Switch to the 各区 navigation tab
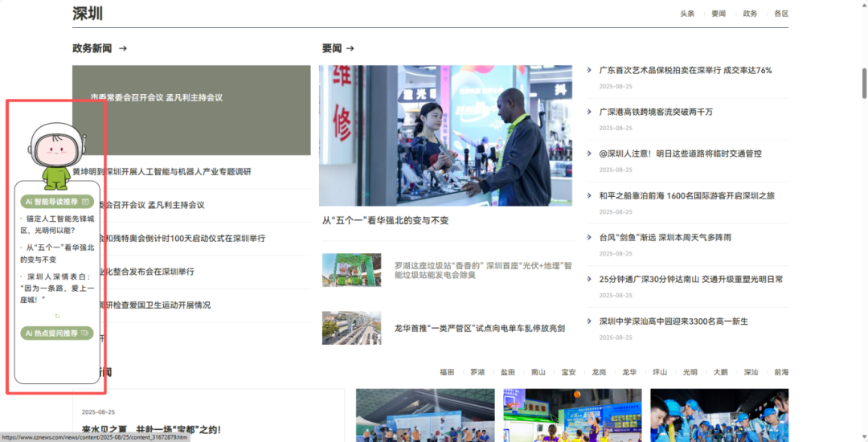868x442 pixels. pos(780,14)
